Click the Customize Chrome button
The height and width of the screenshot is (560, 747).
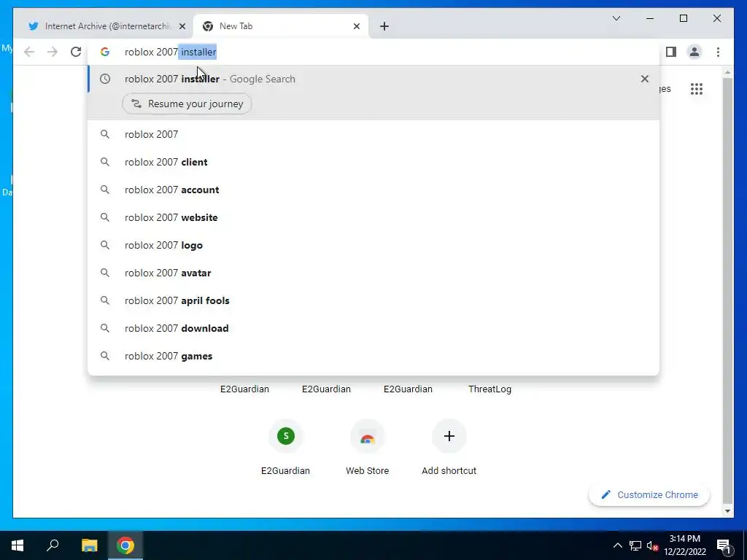click(x=649, y=495)
